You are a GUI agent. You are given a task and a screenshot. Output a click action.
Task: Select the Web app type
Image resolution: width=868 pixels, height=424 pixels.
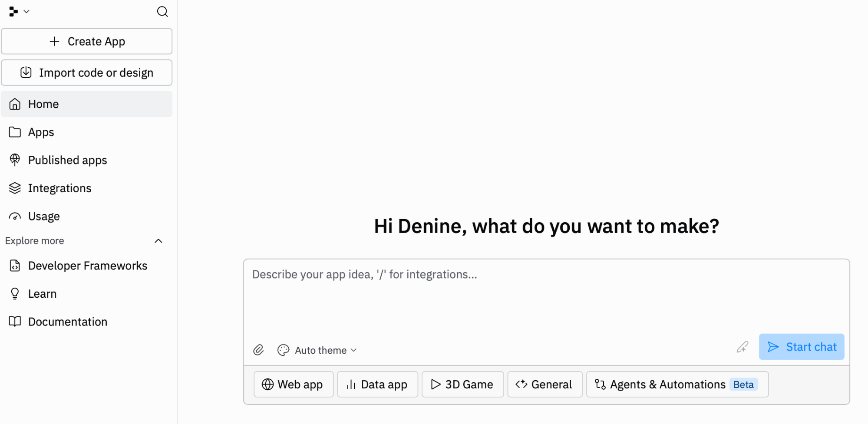pos(293,385)
